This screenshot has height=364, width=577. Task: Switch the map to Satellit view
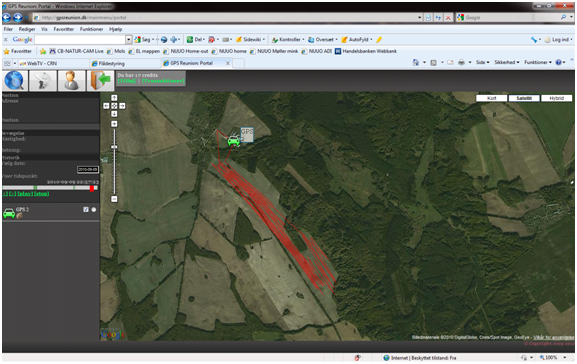click(524, 98)
